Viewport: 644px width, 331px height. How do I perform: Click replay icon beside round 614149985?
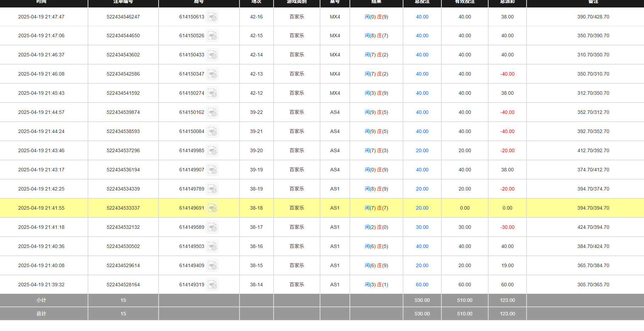[212, 151]
